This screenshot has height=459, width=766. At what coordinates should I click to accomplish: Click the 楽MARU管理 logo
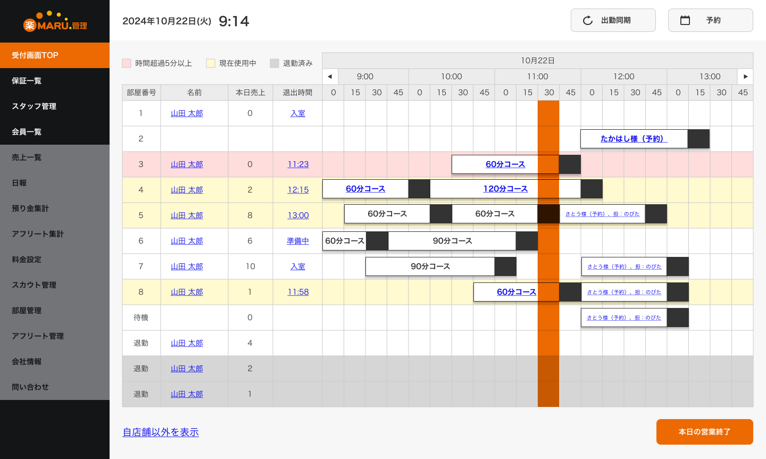(55, 21)
